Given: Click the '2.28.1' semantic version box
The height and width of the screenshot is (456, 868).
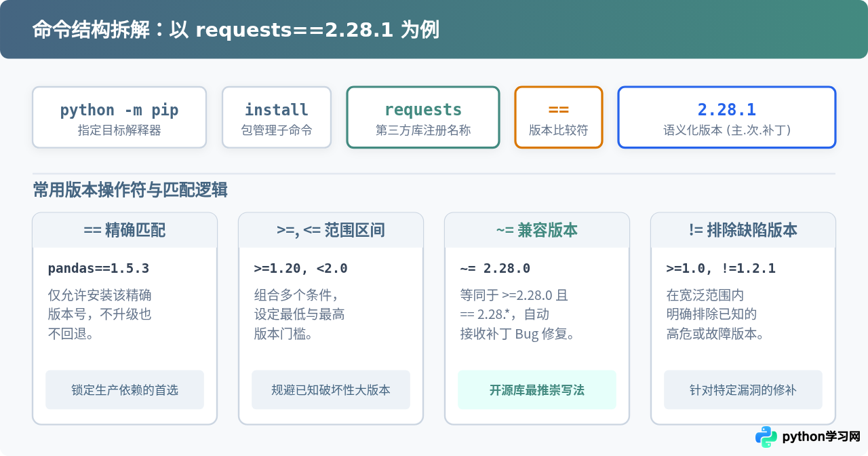Looking at the screenshot, I should pyautogui.click(x=727, y=117).
